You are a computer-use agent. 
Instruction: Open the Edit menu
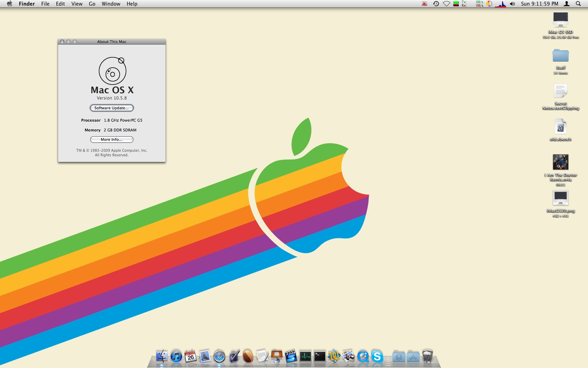pos(60,4)
